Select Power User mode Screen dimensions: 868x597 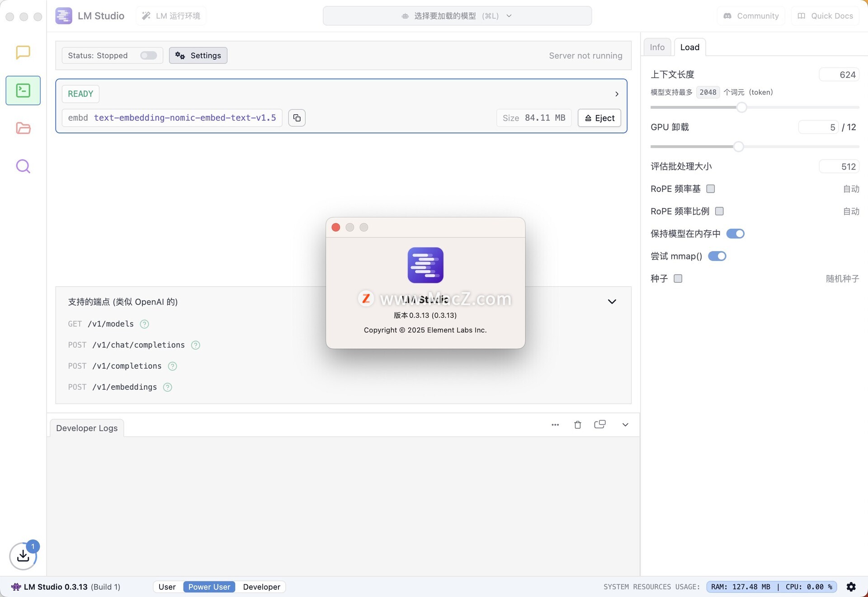(209, 587)
